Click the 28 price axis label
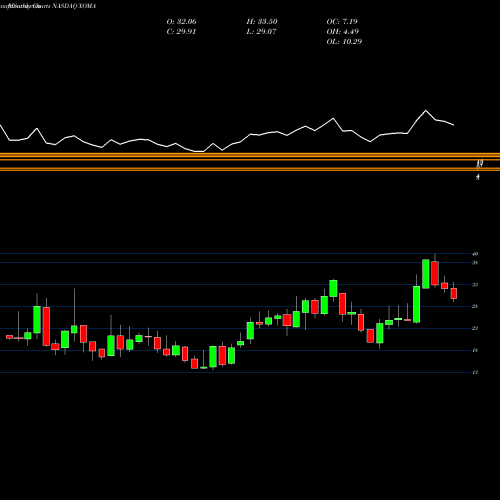This screenshot has height=500, width=500. (475, 306)
